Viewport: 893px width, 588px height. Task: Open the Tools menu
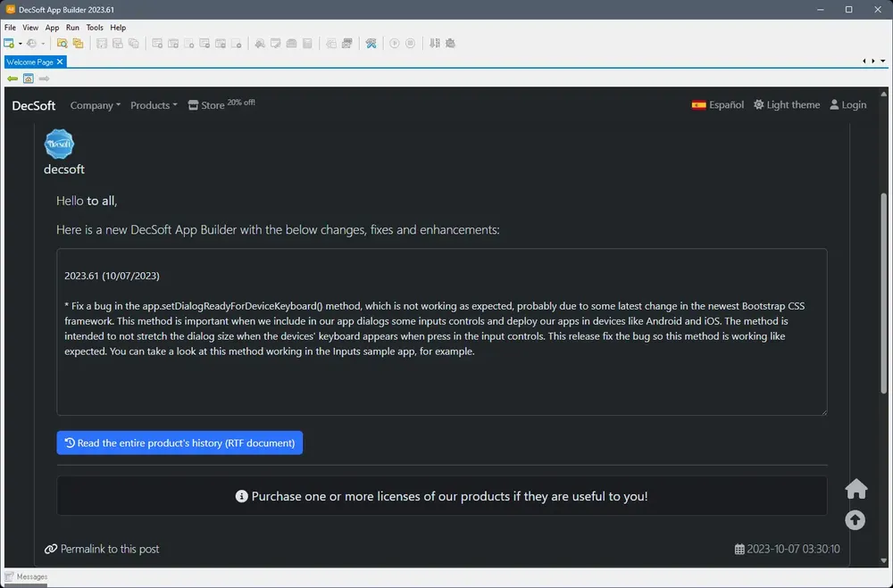pos(95,28)
